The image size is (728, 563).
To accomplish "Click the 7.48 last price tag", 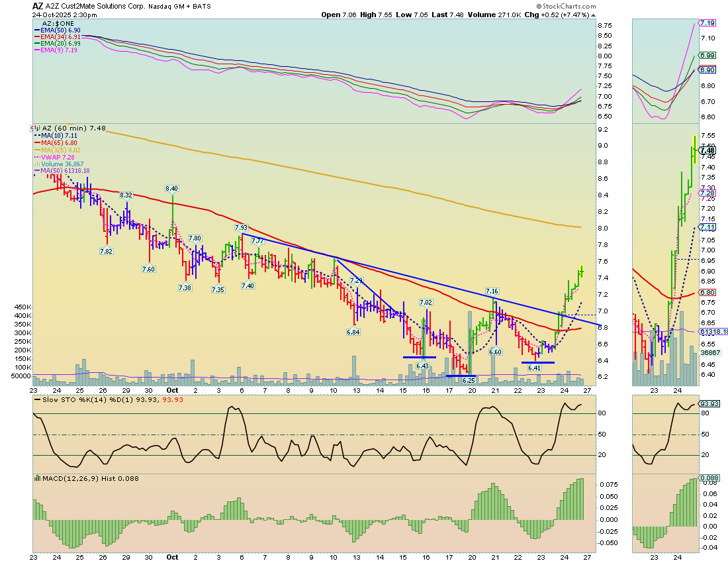I will (707, 150).
